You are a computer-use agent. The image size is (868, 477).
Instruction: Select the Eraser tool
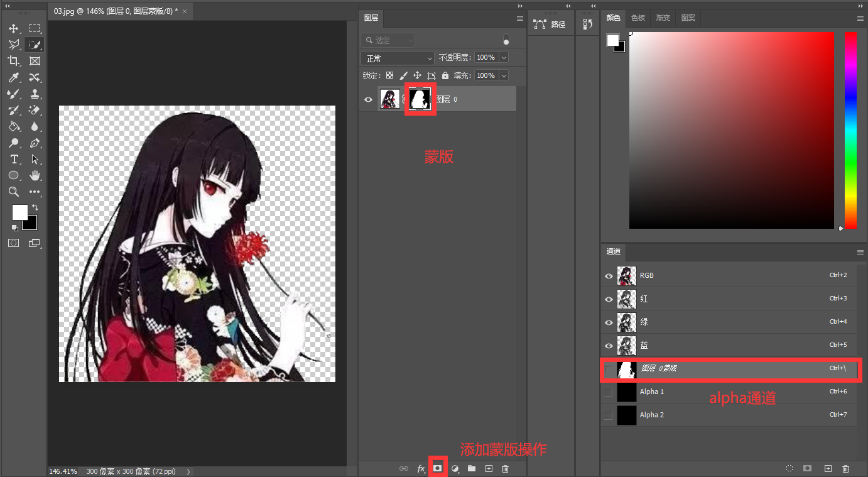(35, 110)
